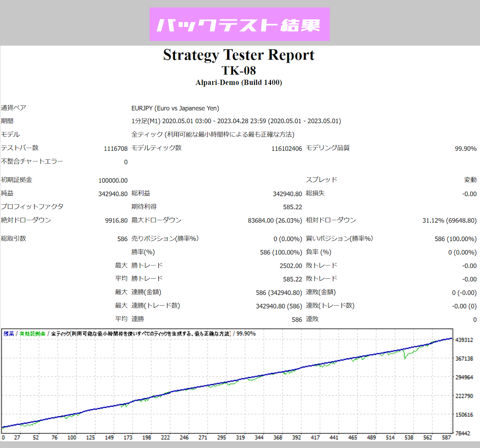
Task: Click the 連勝(金額) label
Action: point(146,292)
